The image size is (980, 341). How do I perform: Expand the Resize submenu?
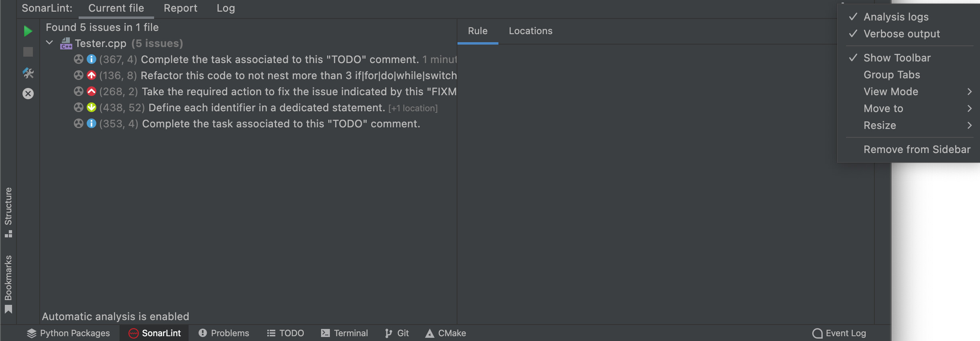point(908,125)
